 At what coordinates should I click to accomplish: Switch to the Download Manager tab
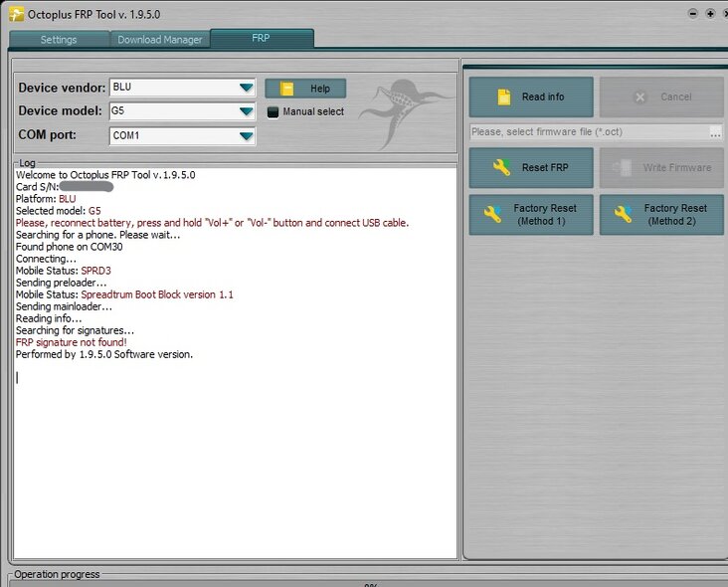coord(160,40)
